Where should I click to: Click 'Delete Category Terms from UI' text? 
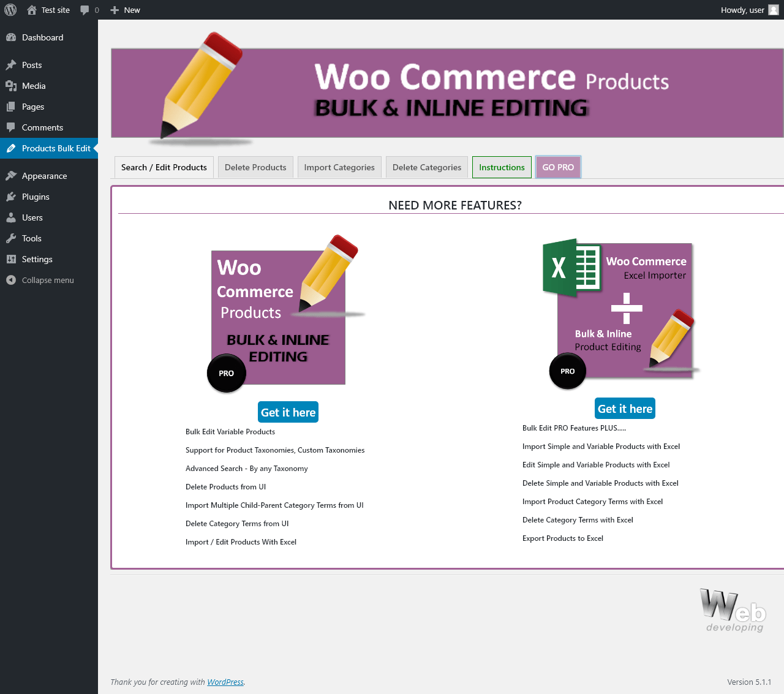tap(237, 524)
